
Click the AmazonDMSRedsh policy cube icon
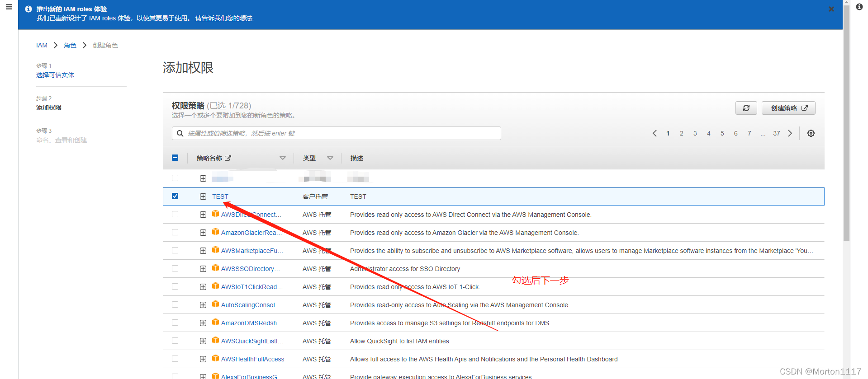click(216, 322)
